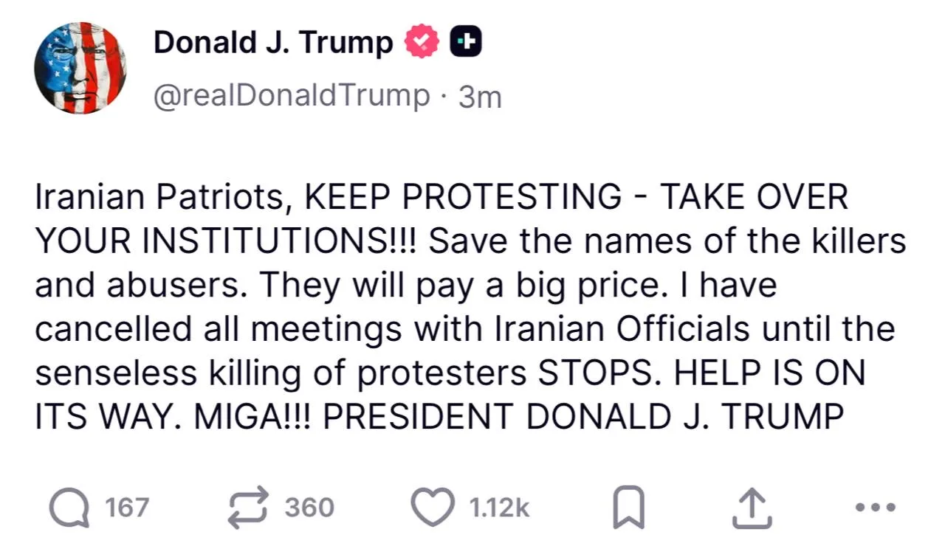This screenshot has height=560, width=945.
Task: Share the post via upload arrow icon
Action: tap(752, 509)
